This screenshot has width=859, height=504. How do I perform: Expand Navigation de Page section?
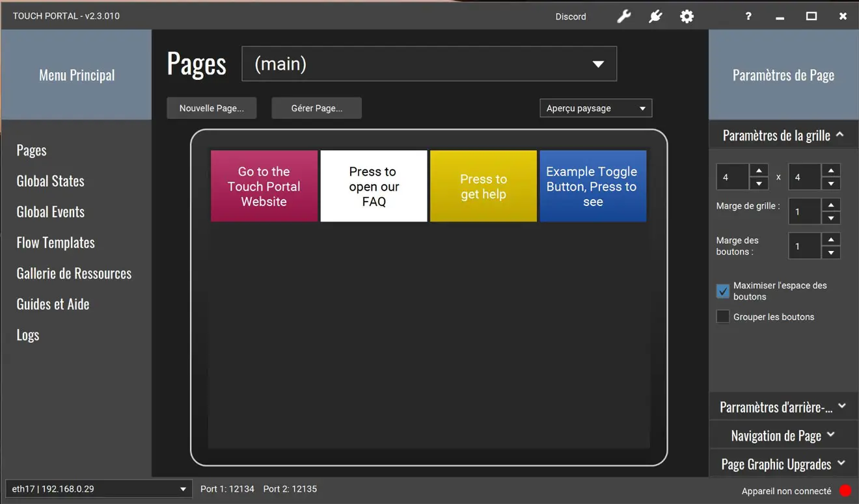click(784, 436)
